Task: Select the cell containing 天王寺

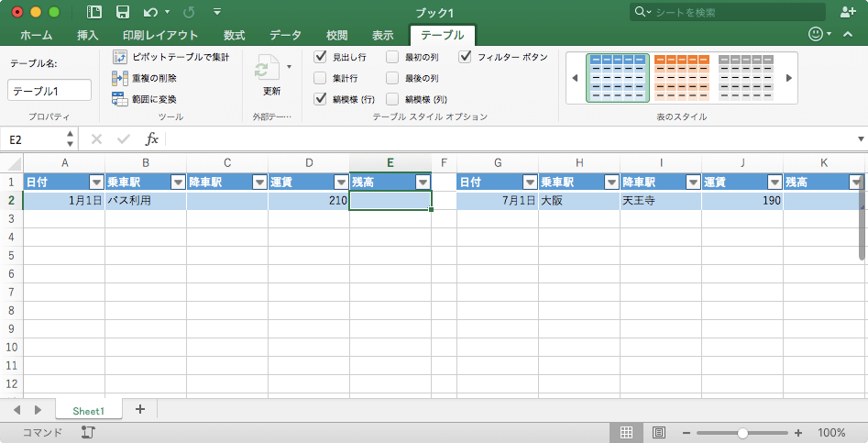Action: pos(661,201)
